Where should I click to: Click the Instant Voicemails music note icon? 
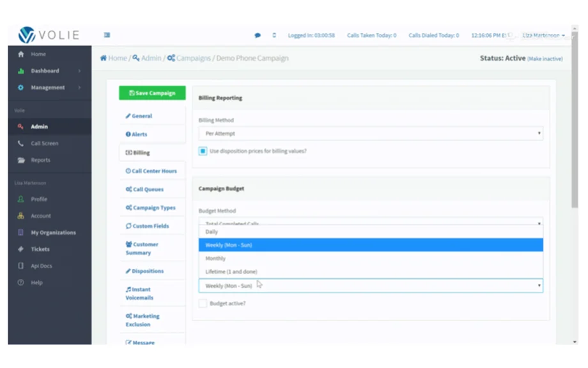128,289
